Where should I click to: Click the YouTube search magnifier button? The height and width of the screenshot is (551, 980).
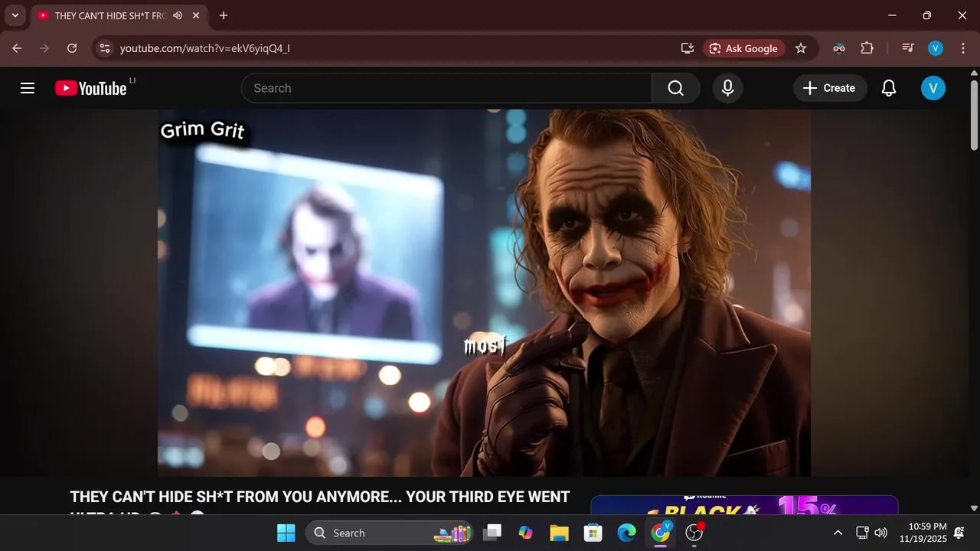coord(675,88)
